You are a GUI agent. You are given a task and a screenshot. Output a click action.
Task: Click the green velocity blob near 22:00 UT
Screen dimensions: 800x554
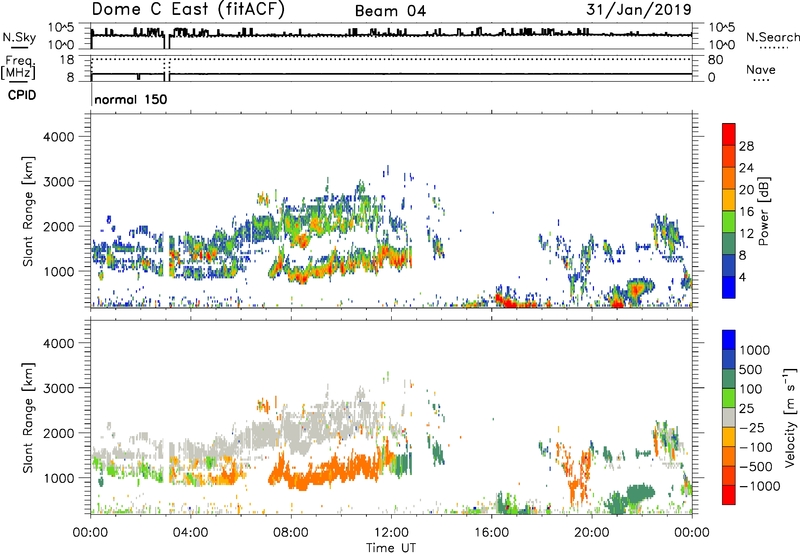coord(640,493)
